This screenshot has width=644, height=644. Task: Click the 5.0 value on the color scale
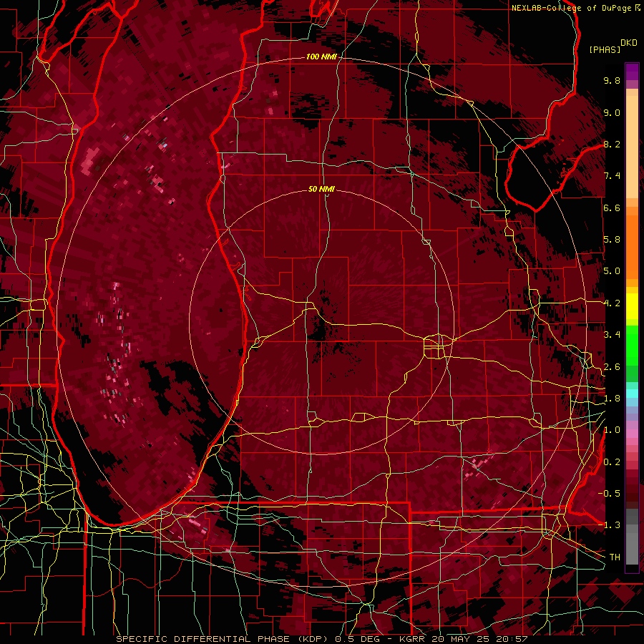pyautogui.click(x=612, y=271)
